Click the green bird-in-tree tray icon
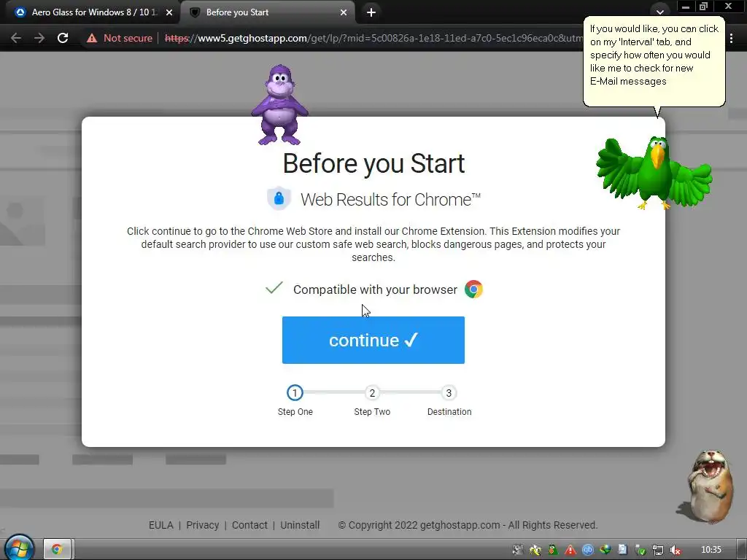This screenshot has width=747, height=560. pos(553,550)
